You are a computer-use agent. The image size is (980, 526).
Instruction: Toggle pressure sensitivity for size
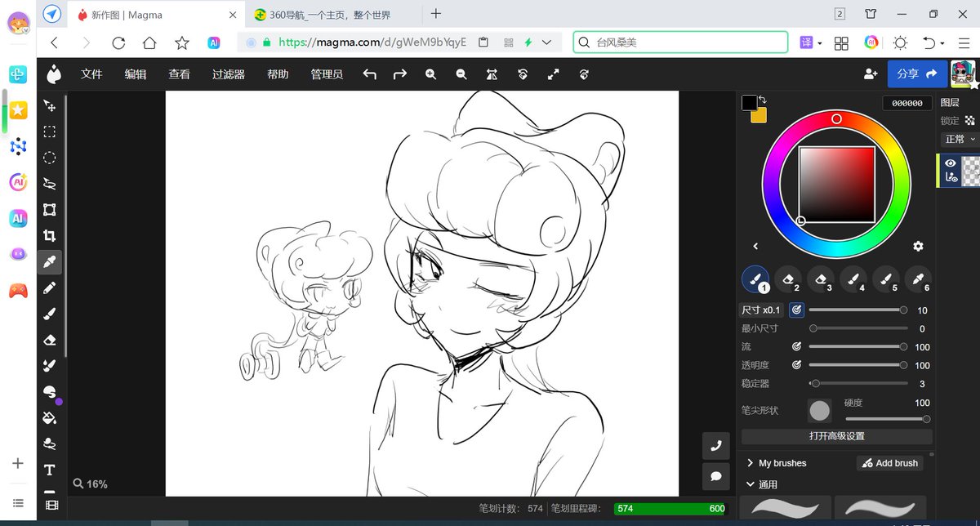point(796,310)
